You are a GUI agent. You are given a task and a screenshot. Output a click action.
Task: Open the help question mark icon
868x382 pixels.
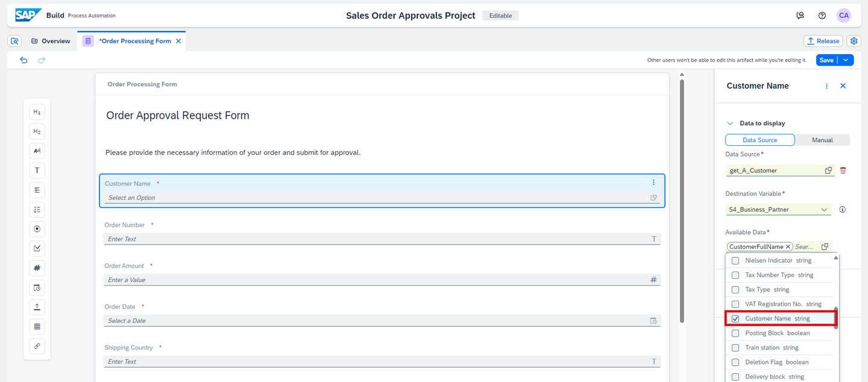pyautogui.click(x=822, y=16)
